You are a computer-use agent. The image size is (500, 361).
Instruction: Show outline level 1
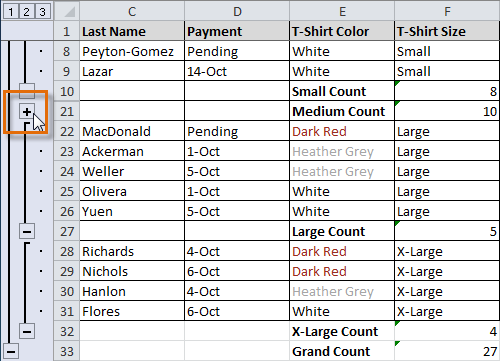[11, 12]
